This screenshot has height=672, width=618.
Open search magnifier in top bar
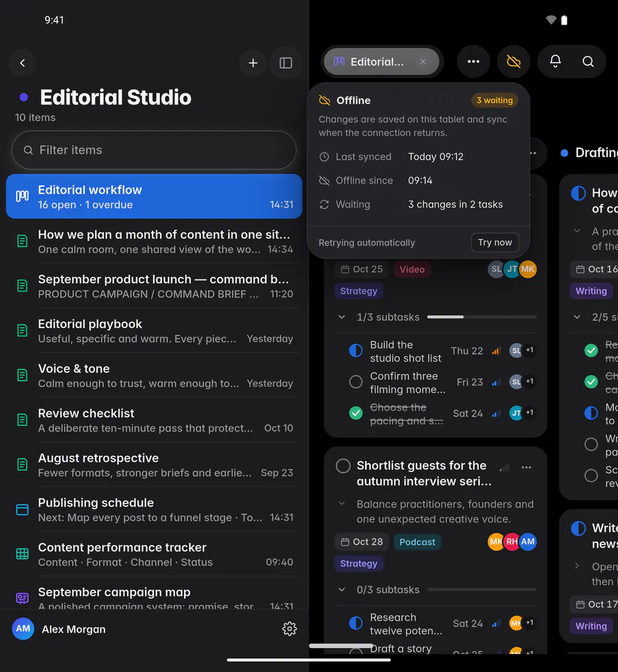(588, 62)
